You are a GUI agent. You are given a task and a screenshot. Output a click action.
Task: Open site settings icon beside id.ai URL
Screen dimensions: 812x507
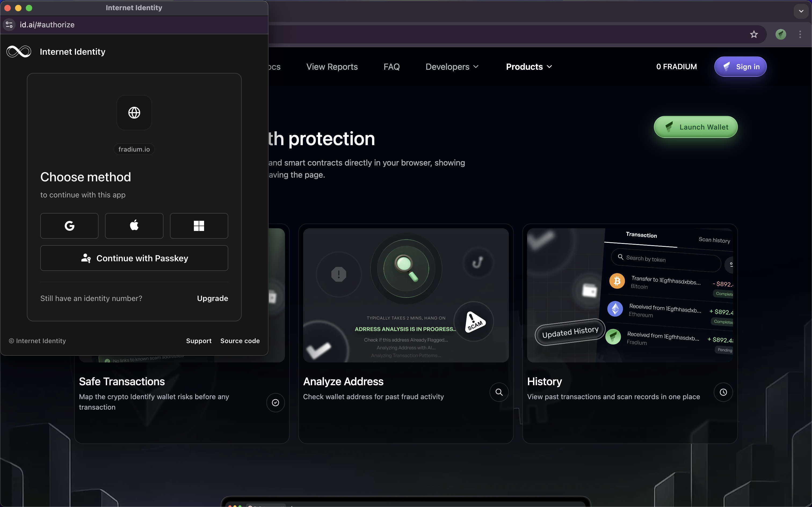point(9,25)
